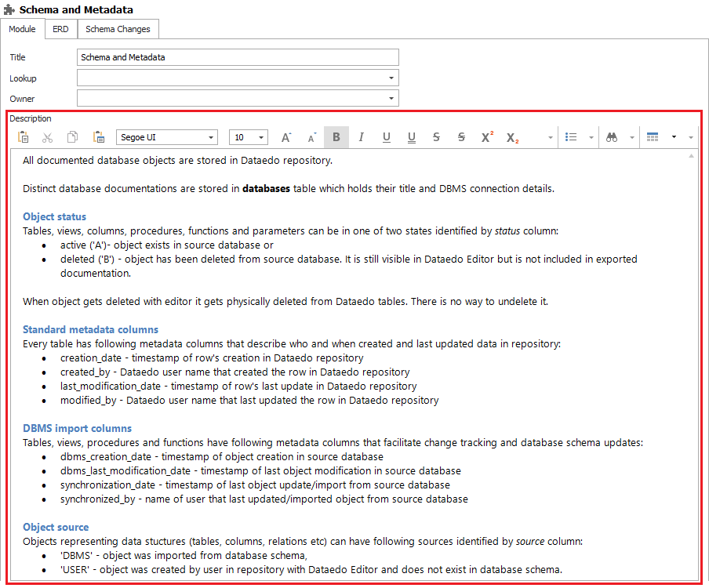Click the Copy icon
Viewport: 709px width, 588px height.
tap(72, 137)
